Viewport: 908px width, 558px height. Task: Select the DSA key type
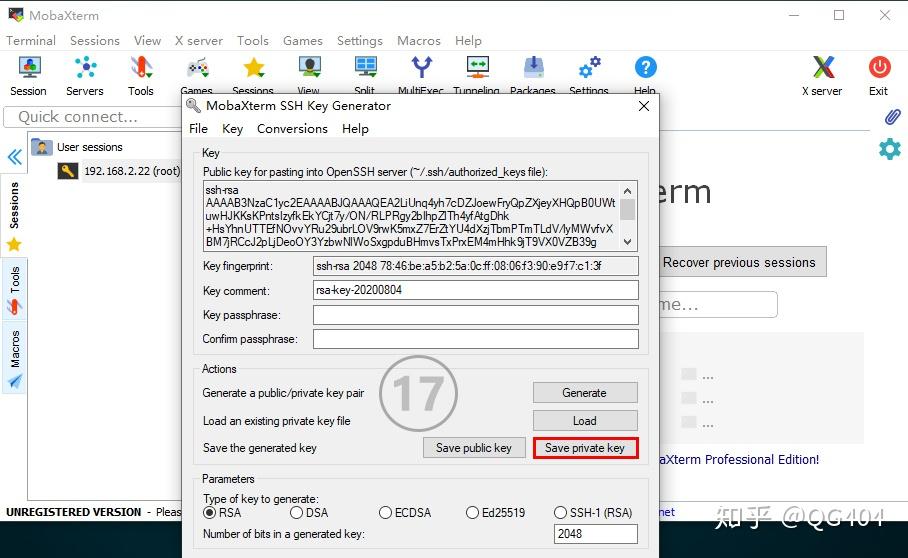[x=296, y=513]
